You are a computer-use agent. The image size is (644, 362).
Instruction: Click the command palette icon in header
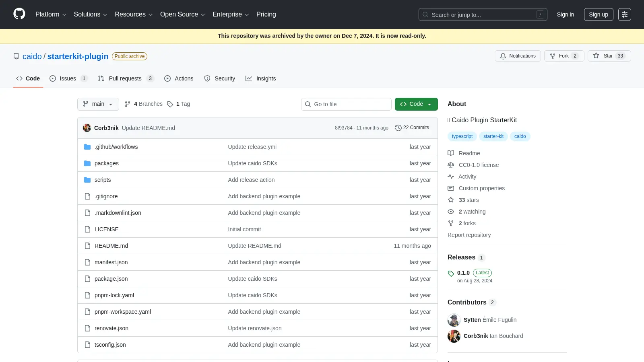click(624, 14)
